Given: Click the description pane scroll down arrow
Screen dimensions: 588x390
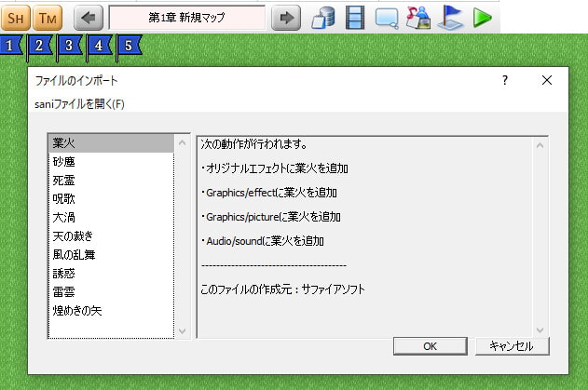Looking at the screenshot, I should click(x=540, y=329).
